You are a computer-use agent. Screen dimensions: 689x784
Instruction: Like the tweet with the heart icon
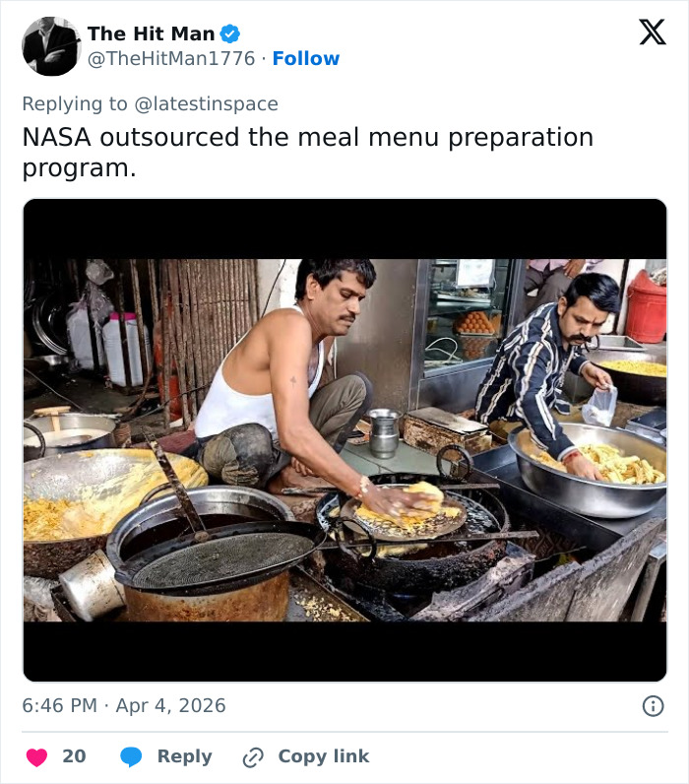(36, 756)
